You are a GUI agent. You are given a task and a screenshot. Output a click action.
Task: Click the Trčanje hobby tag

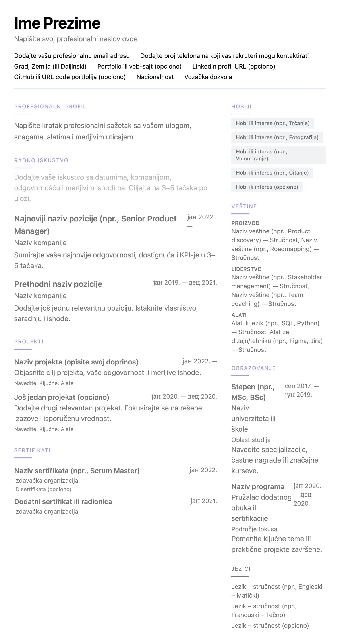(272, 123)
